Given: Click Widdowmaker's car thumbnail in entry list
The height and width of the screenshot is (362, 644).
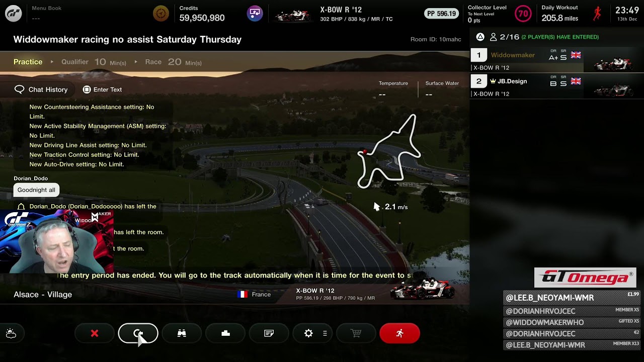Looking at the screenshot, I should pos(613,63).
